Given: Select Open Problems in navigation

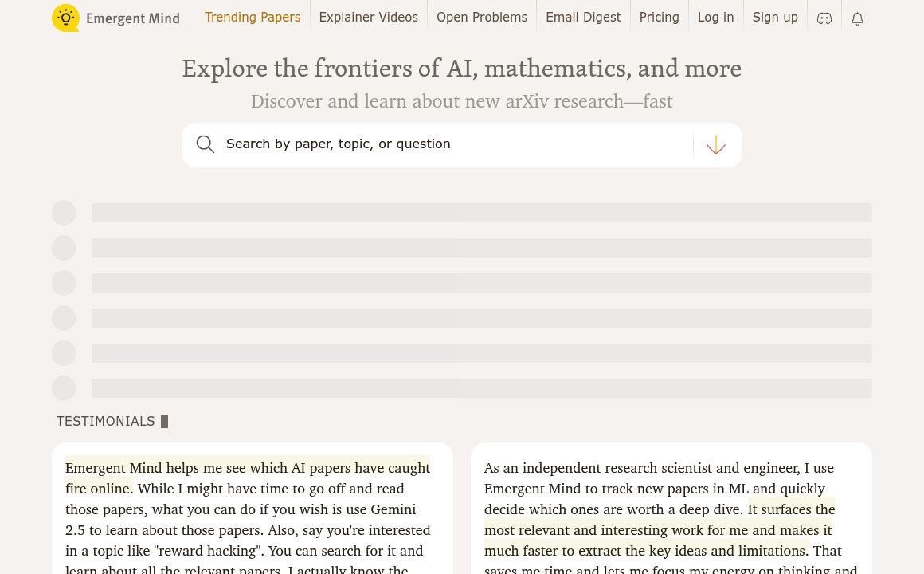Looking at the screenshot, I should point(482,17).
